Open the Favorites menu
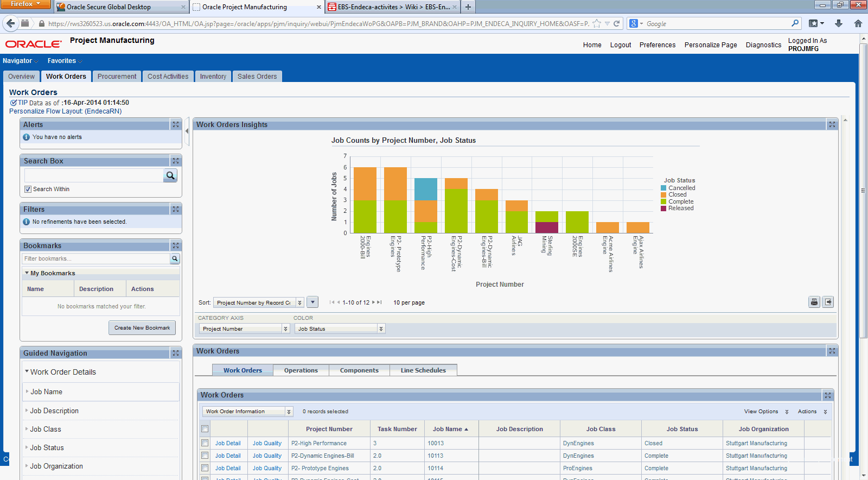 point(65,61)
